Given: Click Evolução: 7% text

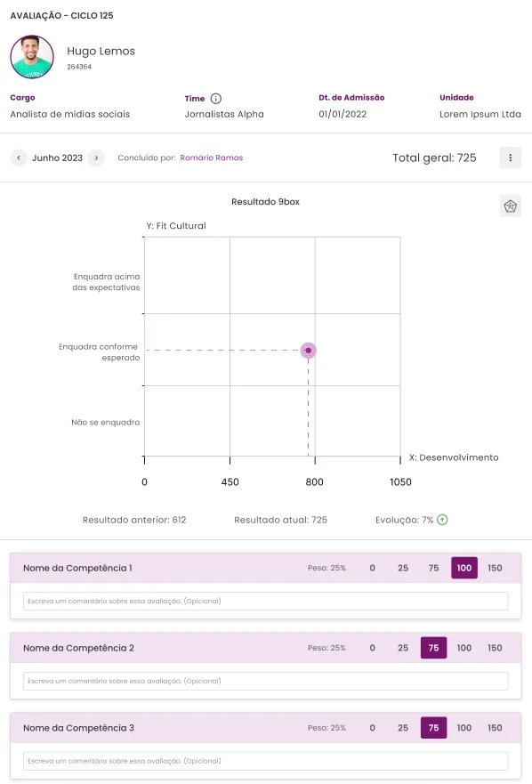Looking at the screenshot, I should point(405,520).
